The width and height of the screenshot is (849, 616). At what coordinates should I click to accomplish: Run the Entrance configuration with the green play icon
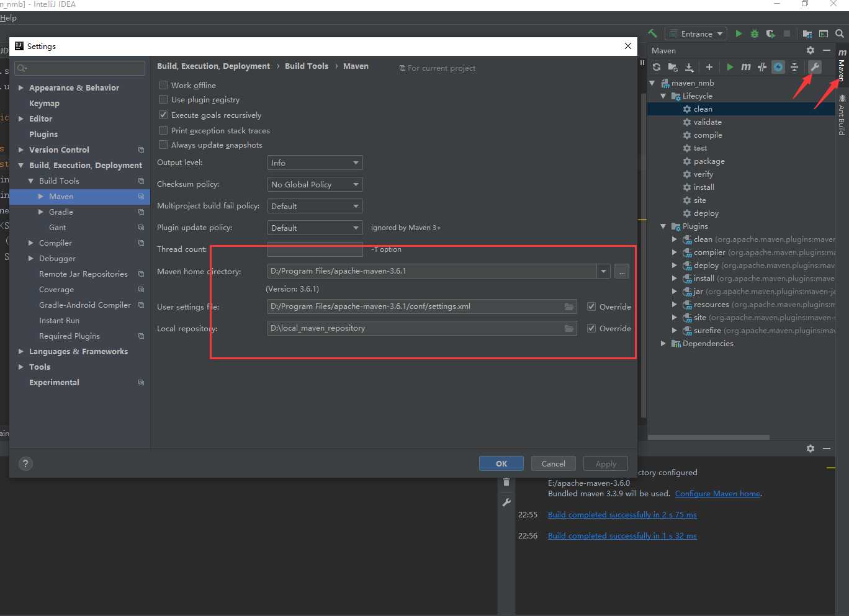click(x=739, y=33)
